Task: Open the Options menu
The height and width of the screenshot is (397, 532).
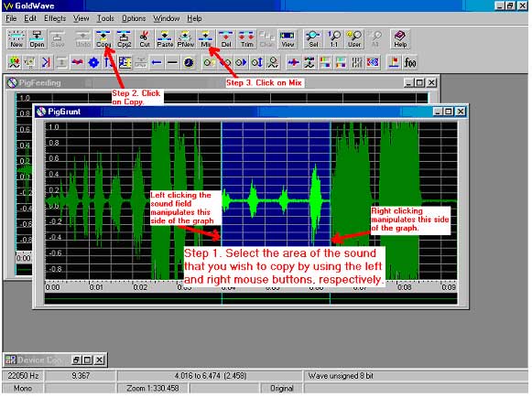Action: click(134, 18)
